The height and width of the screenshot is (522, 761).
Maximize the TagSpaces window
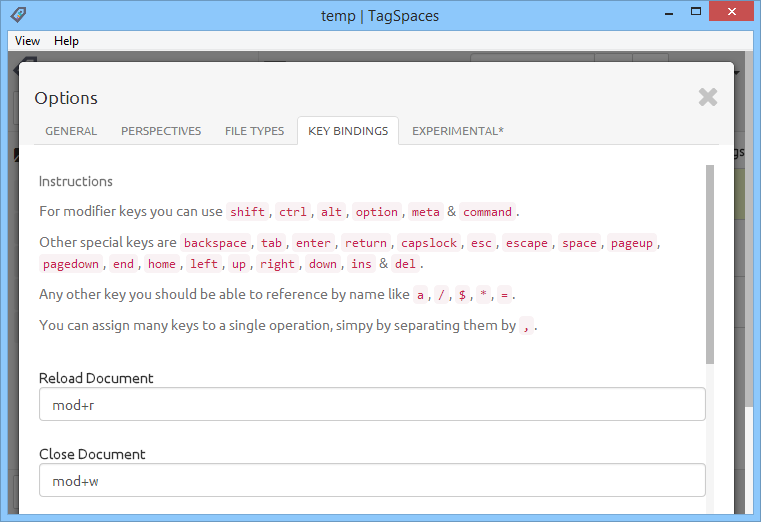[696, 12]
